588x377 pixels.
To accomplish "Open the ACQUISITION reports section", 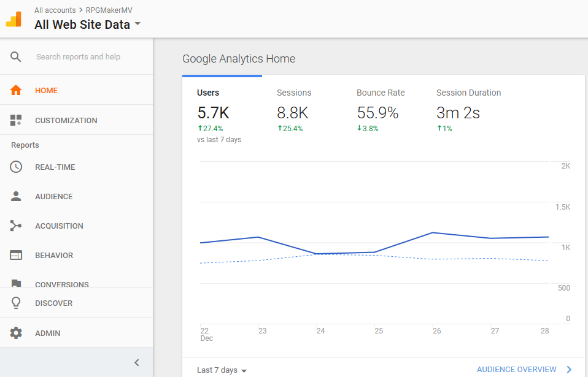I will pyautogui.click(x=77, y=226).
